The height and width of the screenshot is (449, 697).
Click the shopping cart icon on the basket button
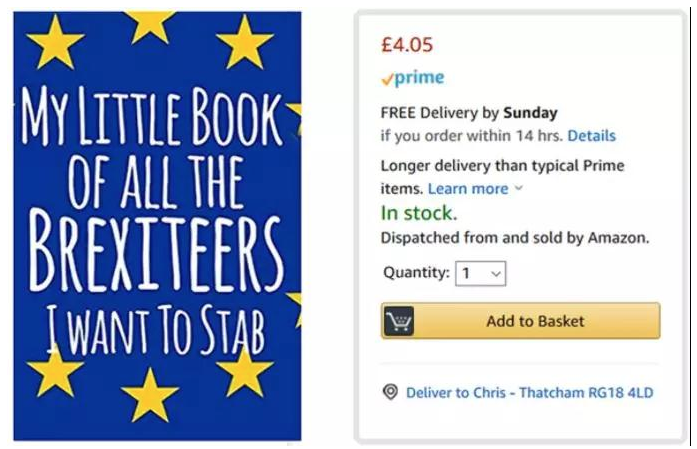pyautogui.click(x=399, y=321)
